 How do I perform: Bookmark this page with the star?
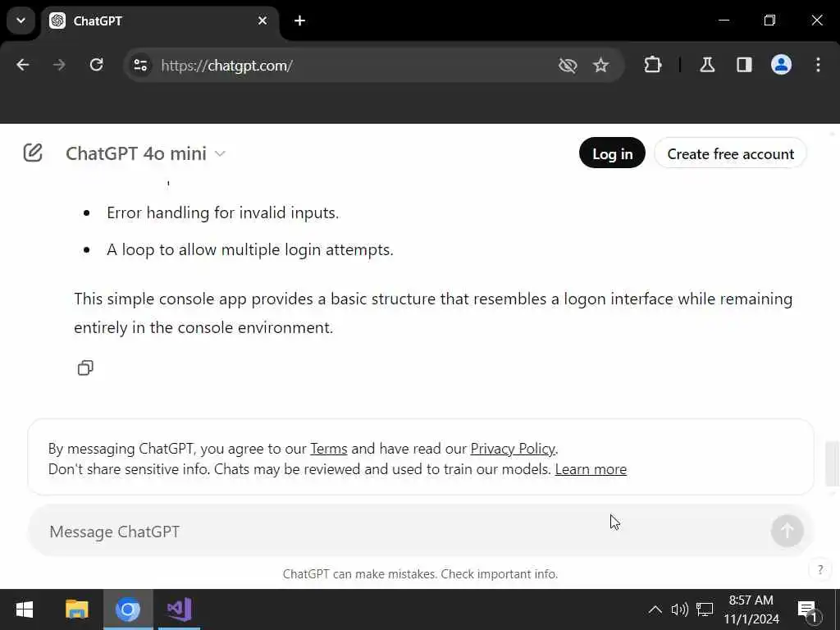pos(600,66)
